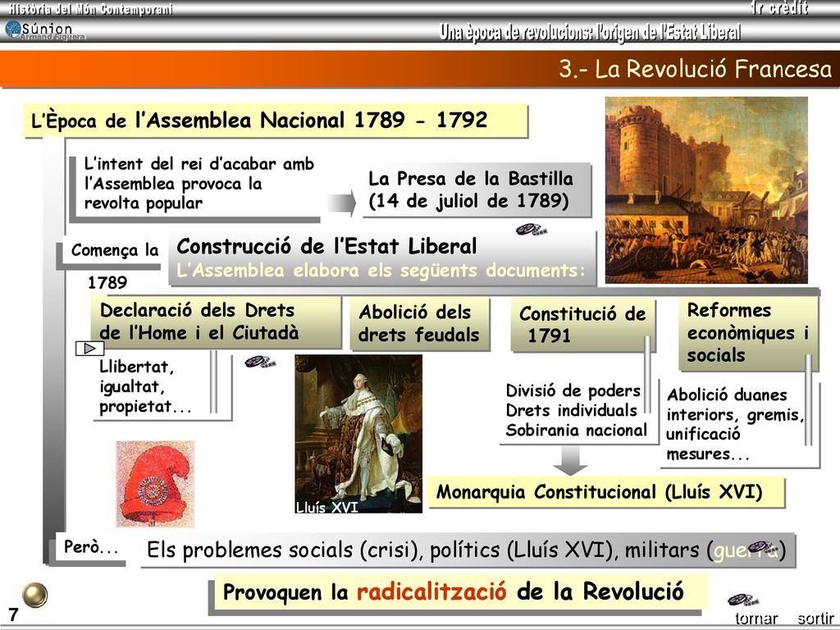Click 'Sobirania nacional' text

[576, 430]
